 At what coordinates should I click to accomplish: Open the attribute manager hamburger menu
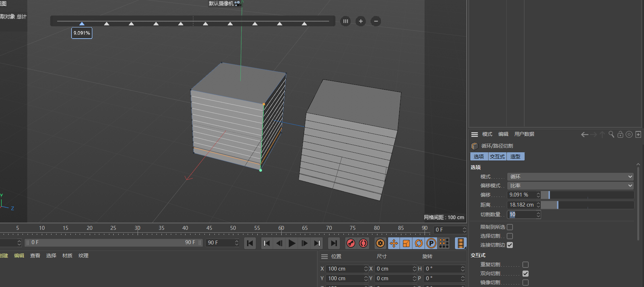[475, 134]
